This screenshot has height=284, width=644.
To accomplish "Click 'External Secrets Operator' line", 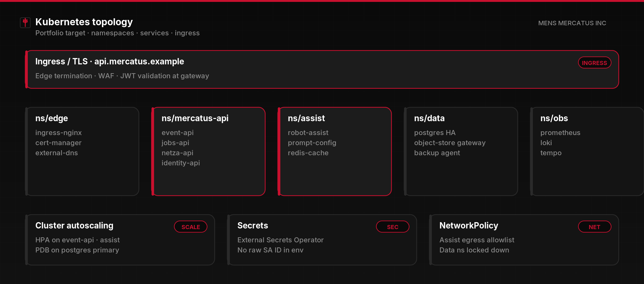I will point(280,240).
